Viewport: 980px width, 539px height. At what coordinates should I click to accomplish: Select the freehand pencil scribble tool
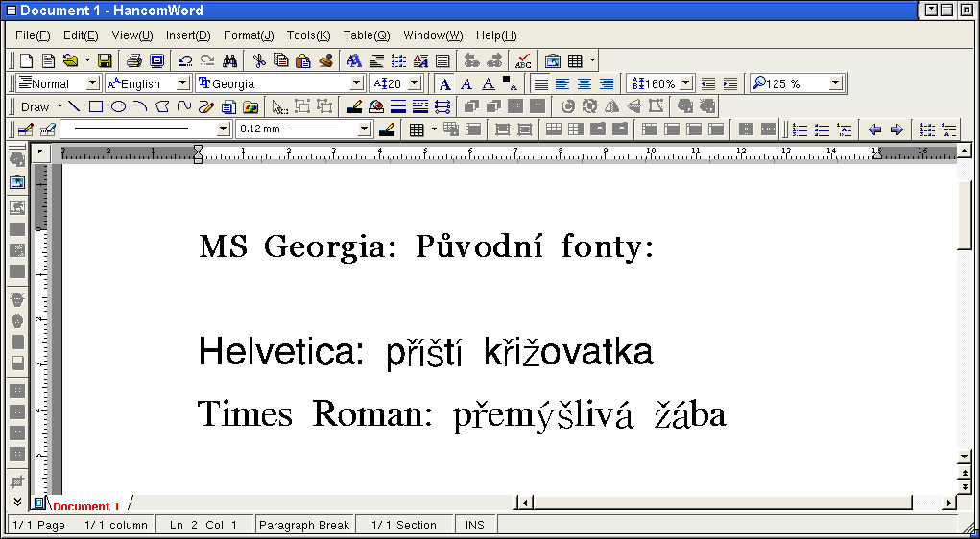206,106
